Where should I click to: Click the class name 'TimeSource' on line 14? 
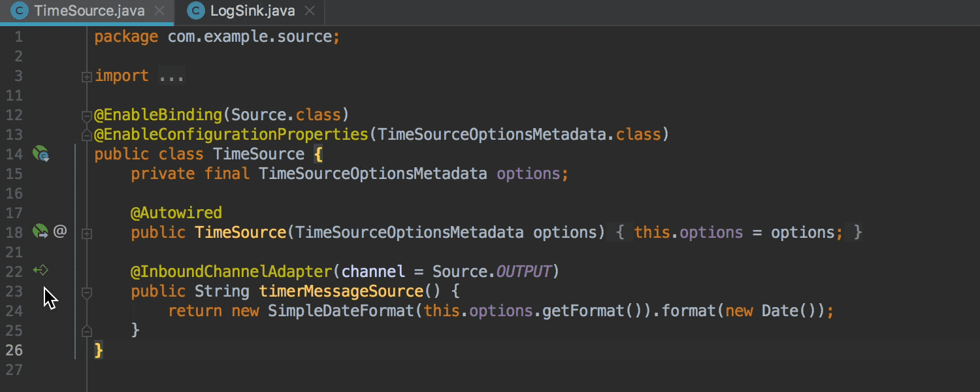(x=259, y=154)
